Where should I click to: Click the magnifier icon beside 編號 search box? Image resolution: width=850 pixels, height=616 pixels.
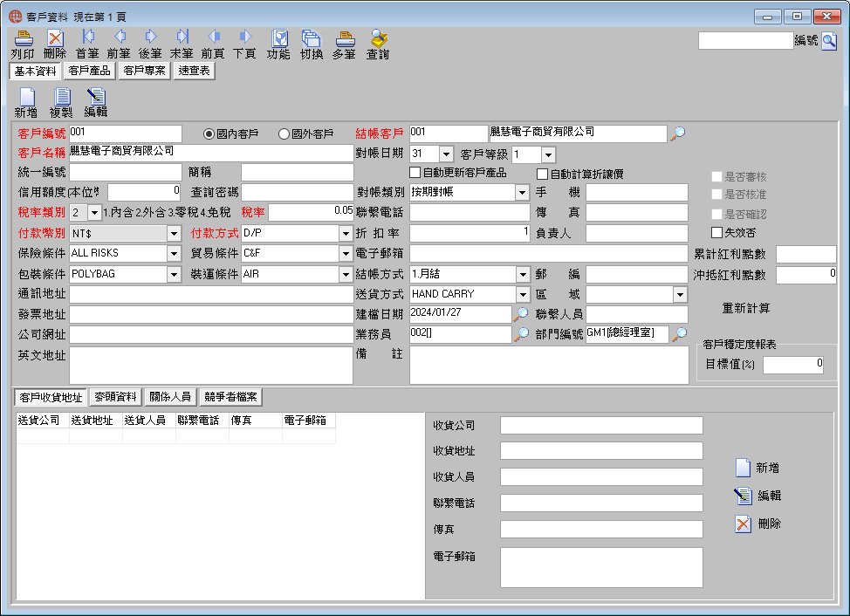(829, 41)
